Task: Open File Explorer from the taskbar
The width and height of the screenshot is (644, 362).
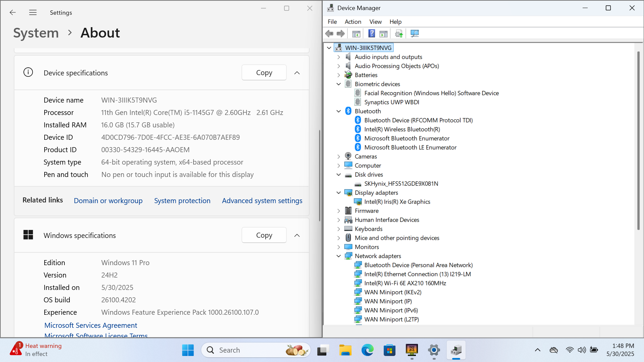Action: click(345, 350)
